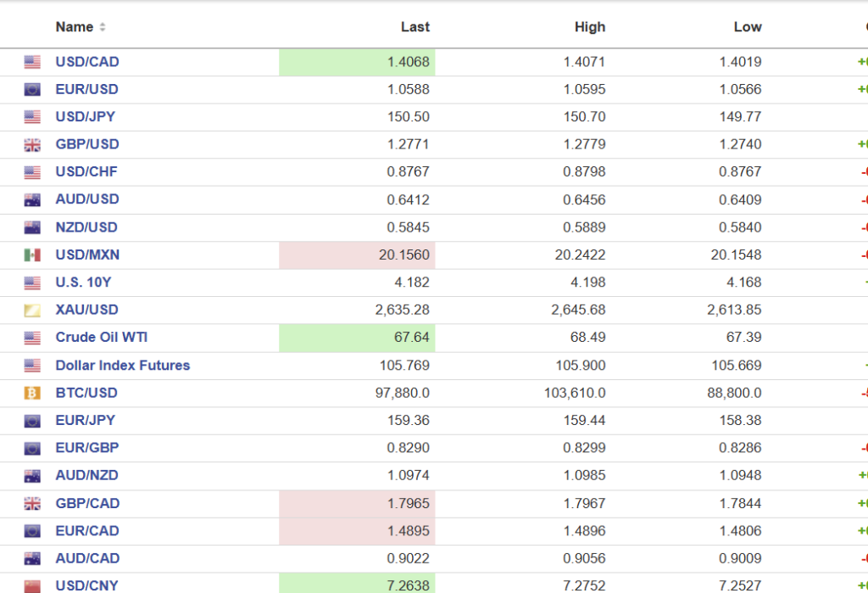The image size is (868, 593).
Task: Open the Dollar Index Futures link
Action: click(x=122, y=366)
